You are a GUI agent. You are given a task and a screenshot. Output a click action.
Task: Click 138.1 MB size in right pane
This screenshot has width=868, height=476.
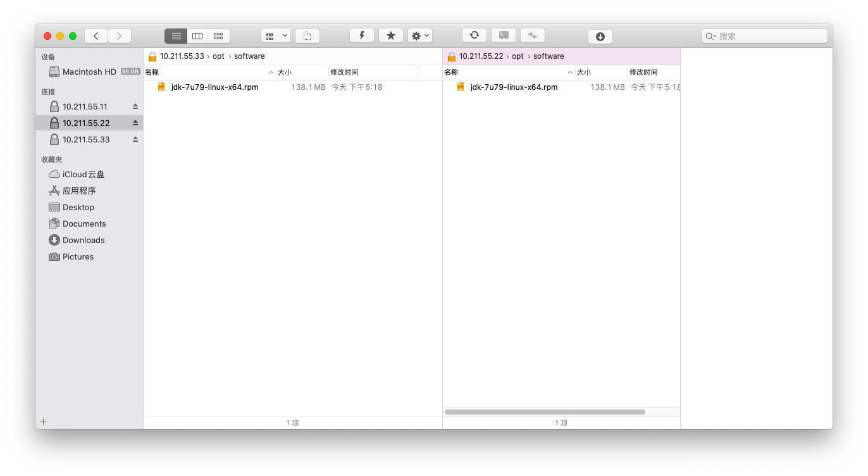pos(607,87)
